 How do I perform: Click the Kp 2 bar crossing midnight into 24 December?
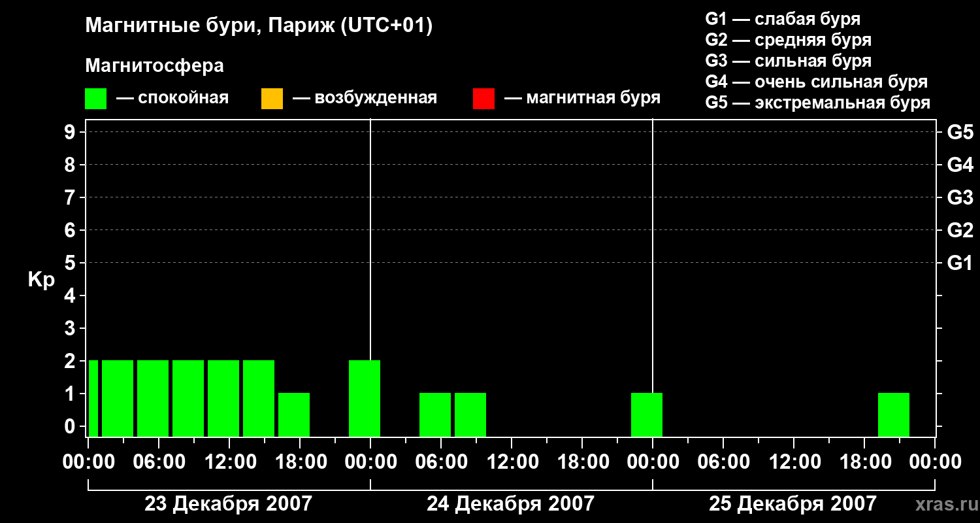(x=365, y=398)
